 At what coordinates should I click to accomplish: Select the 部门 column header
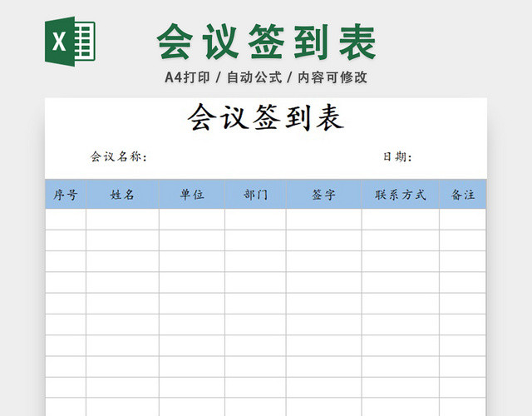pyautogui.click(x=255, y=195)
